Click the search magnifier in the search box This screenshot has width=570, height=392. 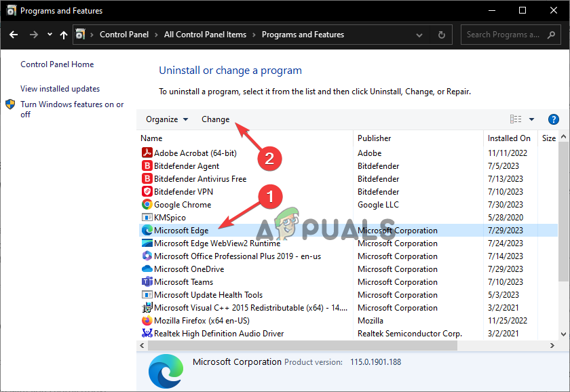pyautogui.click(x=551, y=35)
